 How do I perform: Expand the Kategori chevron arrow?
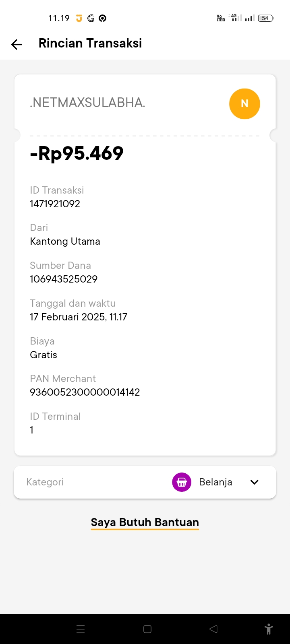coord(254,482)
